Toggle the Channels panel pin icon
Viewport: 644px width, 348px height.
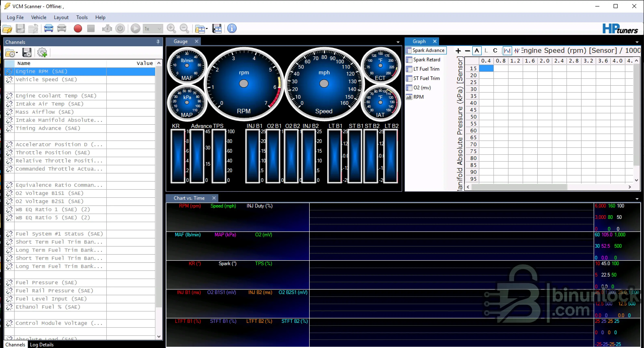(158, 42)
